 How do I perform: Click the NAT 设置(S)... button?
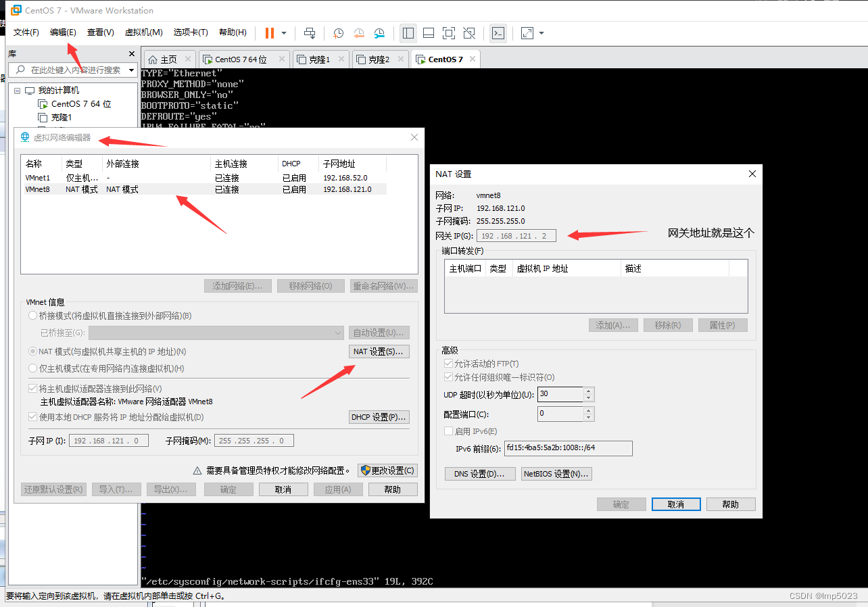coord(379,351)
